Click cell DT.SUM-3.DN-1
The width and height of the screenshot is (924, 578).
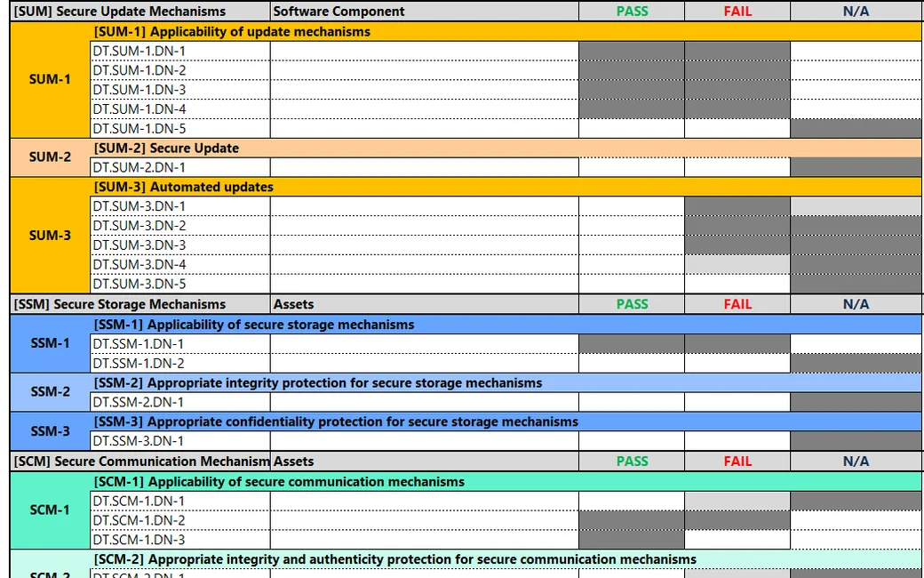coord(180,206)
